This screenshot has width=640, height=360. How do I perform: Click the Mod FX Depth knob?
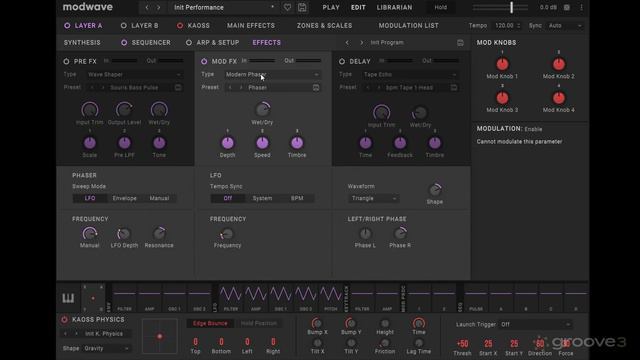(x=227, y=143)
